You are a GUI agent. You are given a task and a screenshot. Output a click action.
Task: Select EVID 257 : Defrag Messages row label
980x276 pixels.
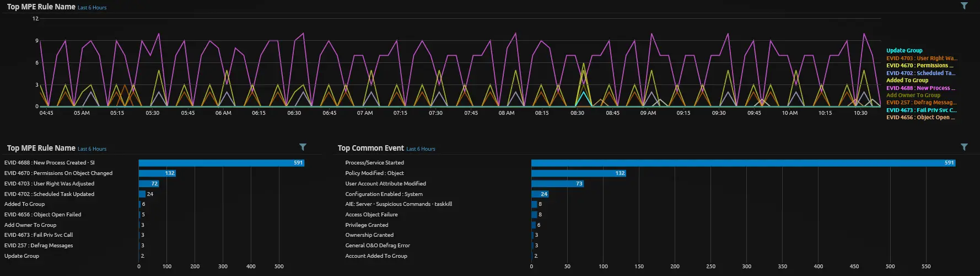click(39, 246)
